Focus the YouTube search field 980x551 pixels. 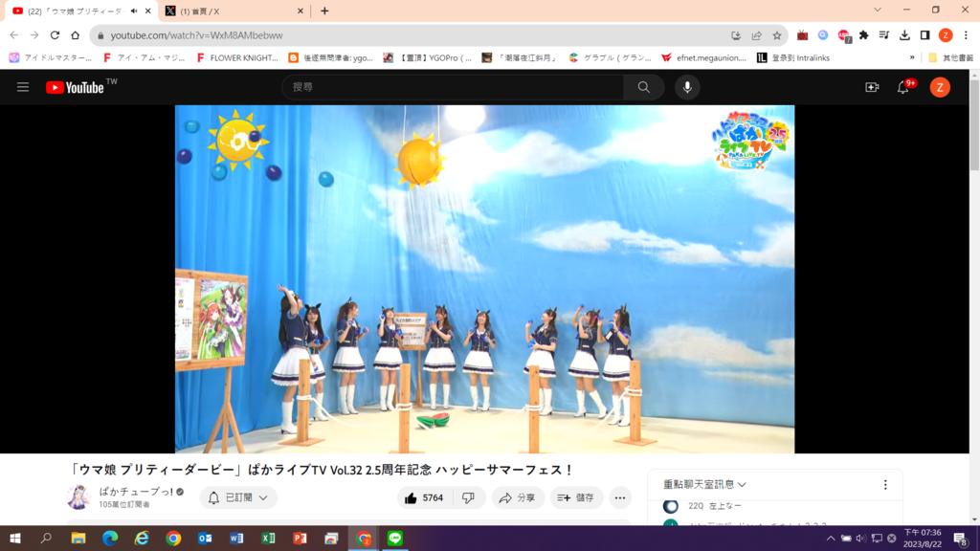[x=453, y=87]
